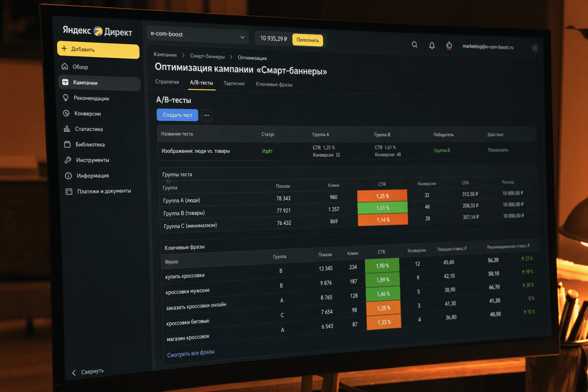Click the Смарт-баннеры breadcrumb link
Screen dimensions: 588x392
[207, 56]
